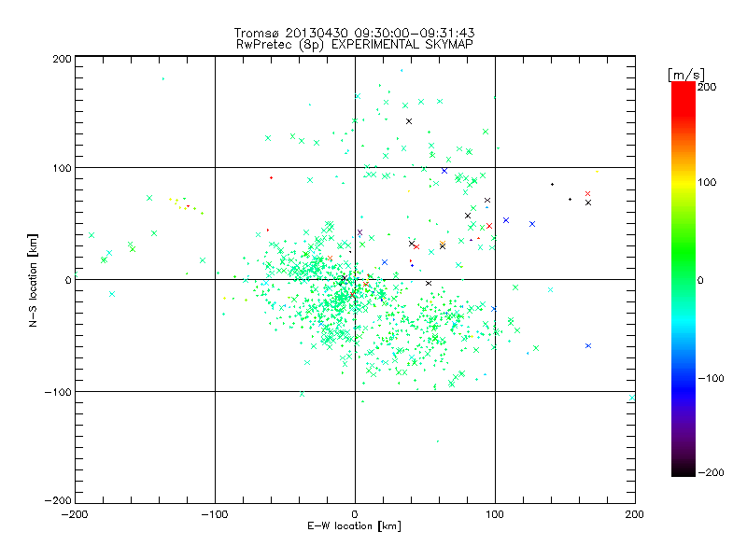
Task: Click the subtitle 'RwPretec (8p) EXPERIMENTAL SKYMAP'
Action: point(355,45)
